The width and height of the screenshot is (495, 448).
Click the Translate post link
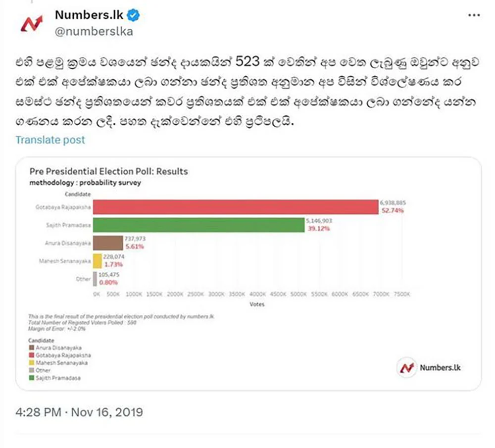[50, 140]
